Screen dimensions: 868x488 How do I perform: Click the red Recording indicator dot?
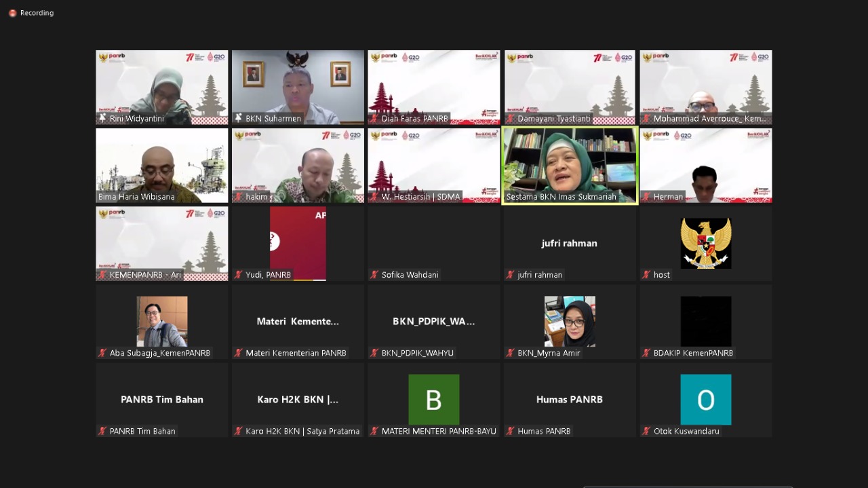click(x=12, y=13)
